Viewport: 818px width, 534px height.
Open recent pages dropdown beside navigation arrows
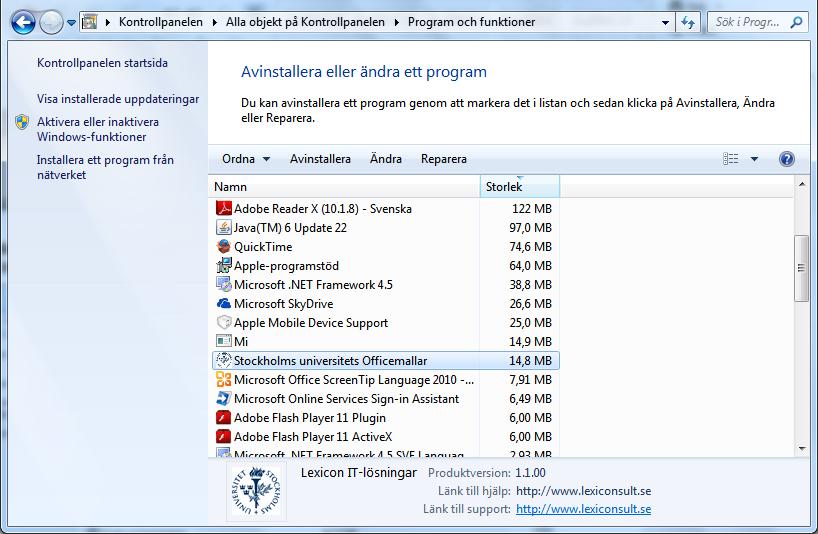[71, 23]
